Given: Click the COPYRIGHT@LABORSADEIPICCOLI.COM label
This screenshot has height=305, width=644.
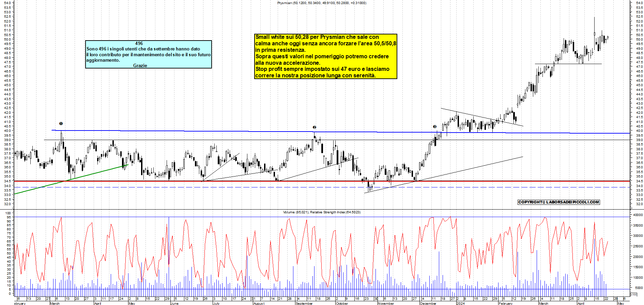Looking at the screenshot, I should [x=558, y=202].
